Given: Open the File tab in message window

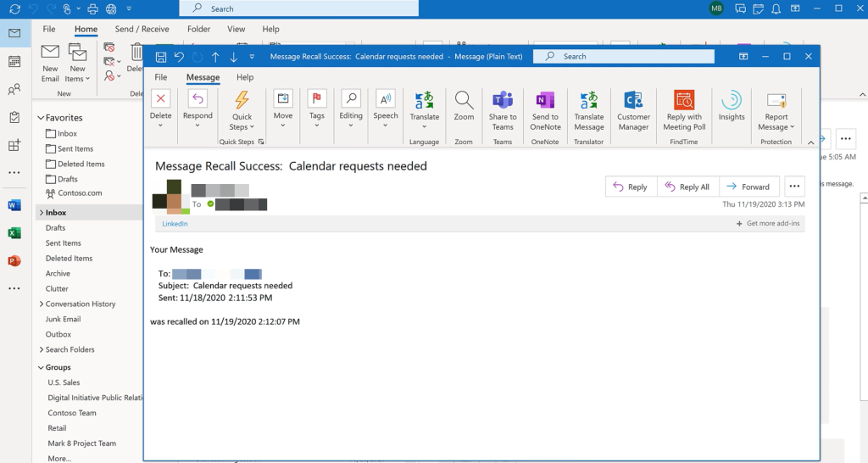Looking at the screenshot, I should coord(160,77).
